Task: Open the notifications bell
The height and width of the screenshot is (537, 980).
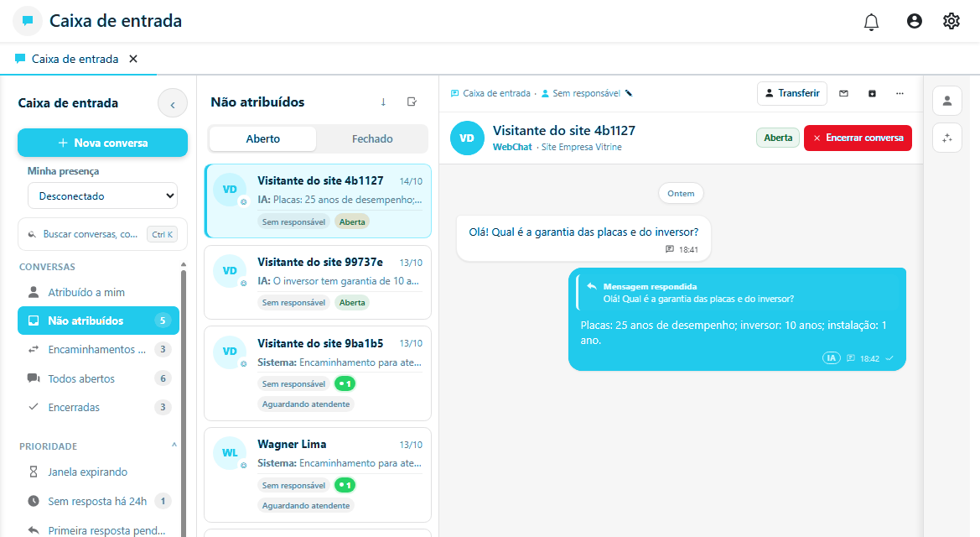Action: point(871,22)
